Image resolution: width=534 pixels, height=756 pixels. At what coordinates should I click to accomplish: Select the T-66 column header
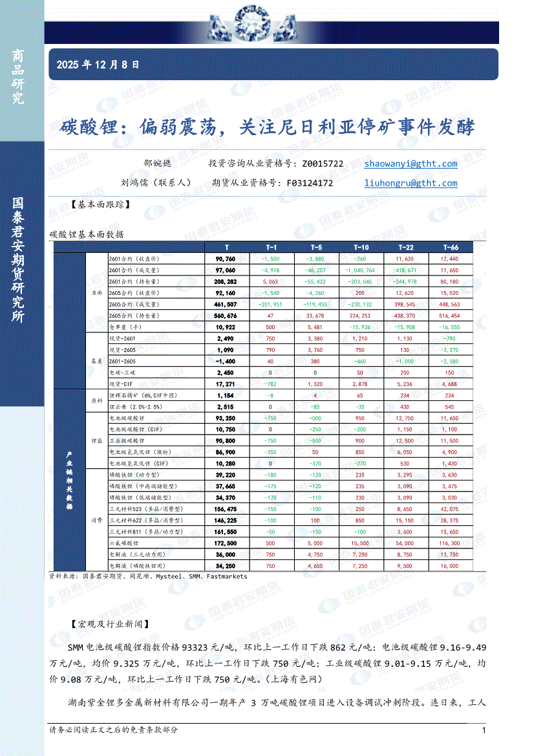[x=451, y=248]
